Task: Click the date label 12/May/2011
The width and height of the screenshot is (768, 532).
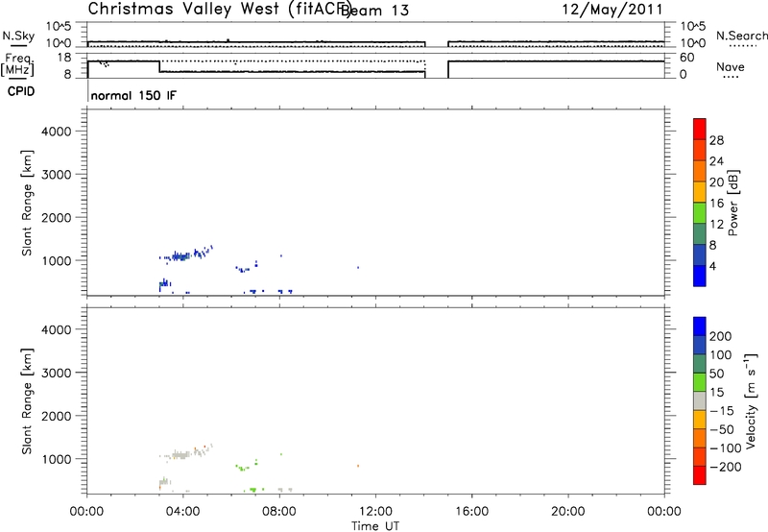Action: (x=612, y=10)
